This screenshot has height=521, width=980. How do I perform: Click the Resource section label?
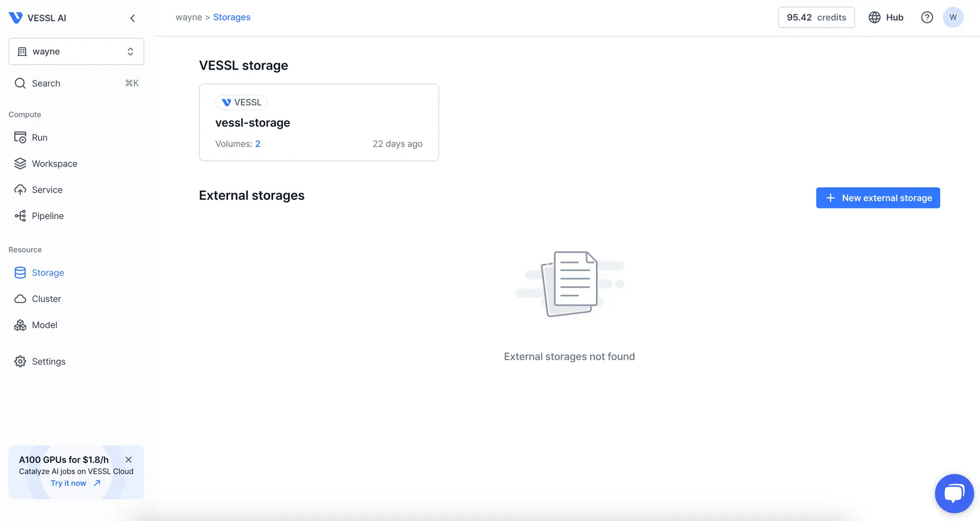point(25,250)
